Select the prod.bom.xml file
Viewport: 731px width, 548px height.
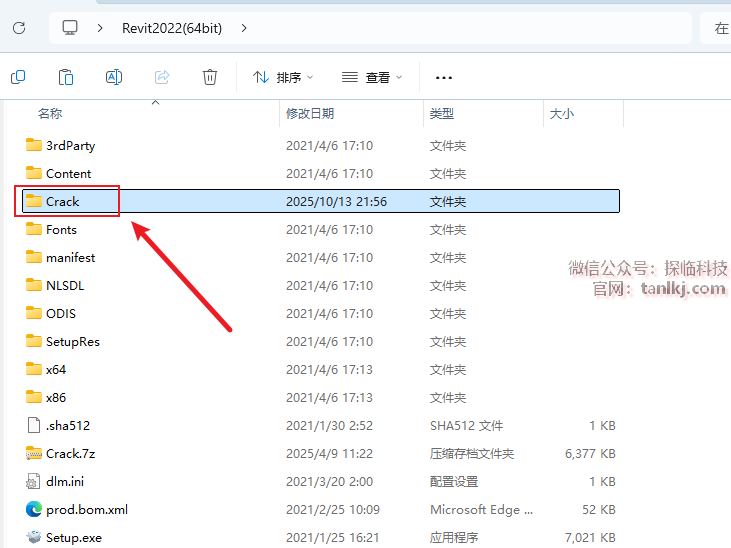[x=86, y=509]
